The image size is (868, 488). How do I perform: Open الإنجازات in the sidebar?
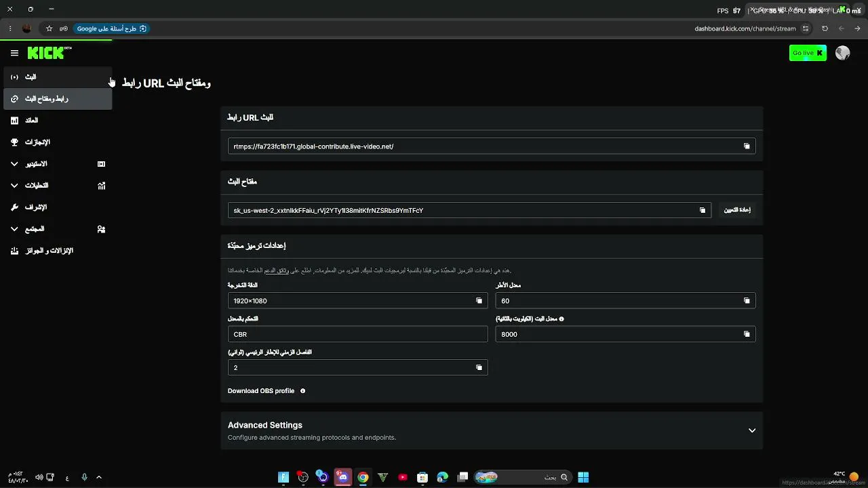[x=57, y=142]
